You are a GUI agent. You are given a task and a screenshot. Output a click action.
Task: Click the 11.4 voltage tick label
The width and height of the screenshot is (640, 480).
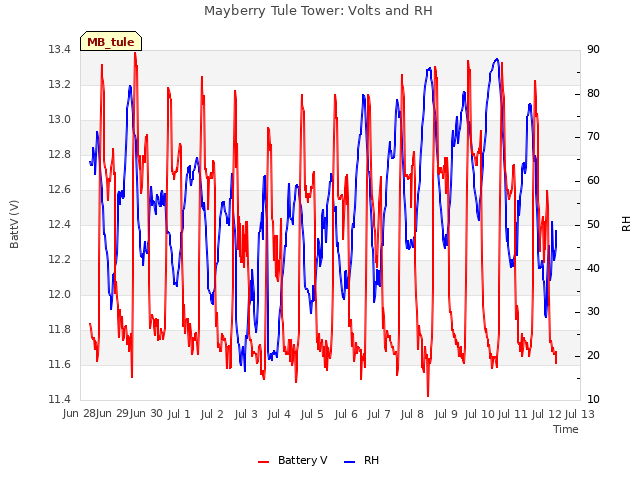[60, 400]
